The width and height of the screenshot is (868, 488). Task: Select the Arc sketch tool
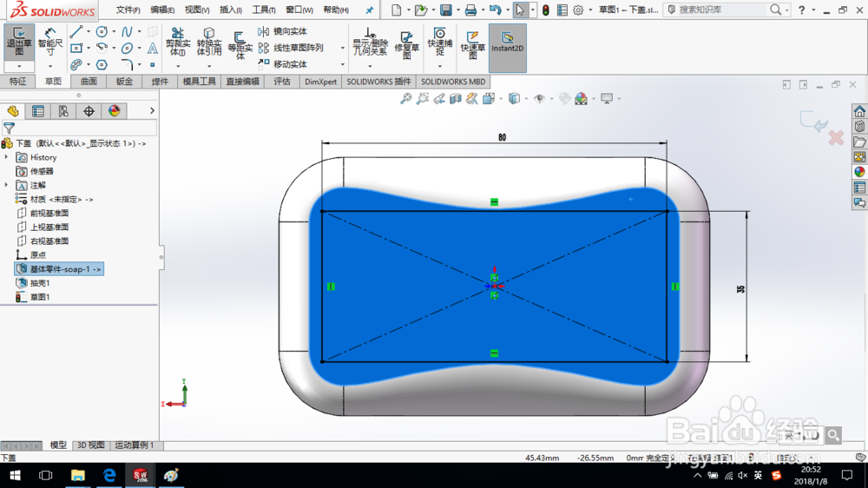(102, 48)
